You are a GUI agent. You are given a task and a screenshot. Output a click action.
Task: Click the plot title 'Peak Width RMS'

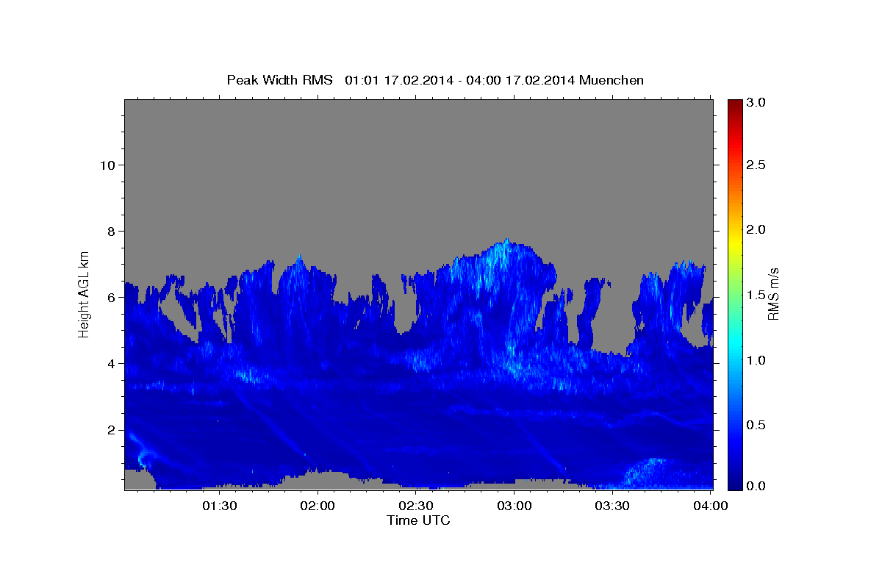[279, 80]
